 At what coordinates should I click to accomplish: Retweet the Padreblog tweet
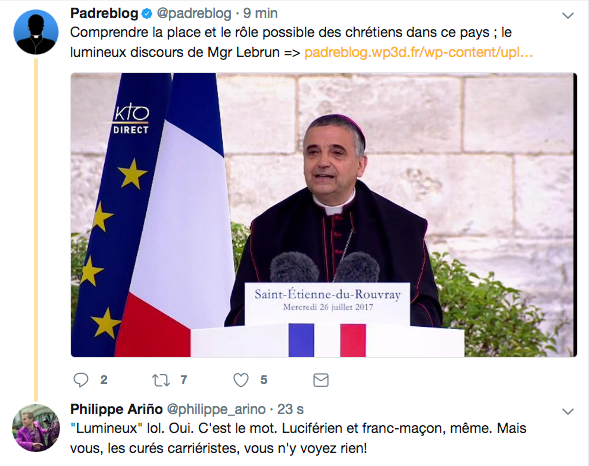[160, 380]
